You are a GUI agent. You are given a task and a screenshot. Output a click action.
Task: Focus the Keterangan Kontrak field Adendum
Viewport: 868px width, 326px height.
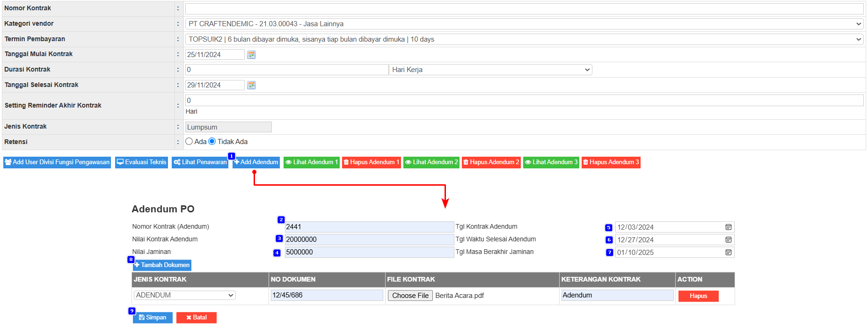coord(617,295)
